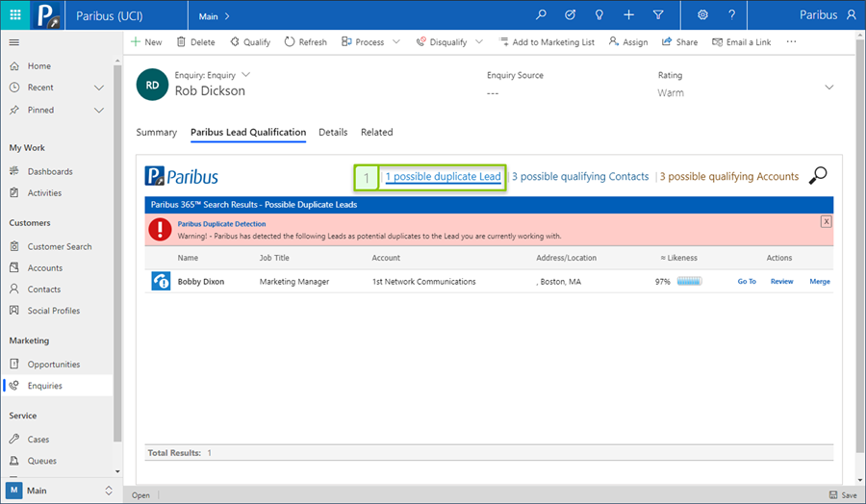Click Assign in command bar

click(628, 42)
